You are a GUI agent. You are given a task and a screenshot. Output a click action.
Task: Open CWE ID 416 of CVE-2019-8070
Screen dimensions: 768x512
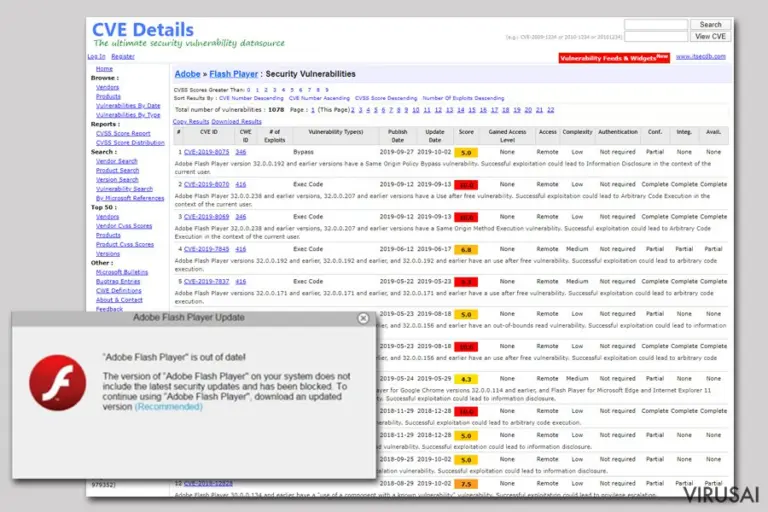(x=240, y=185)
